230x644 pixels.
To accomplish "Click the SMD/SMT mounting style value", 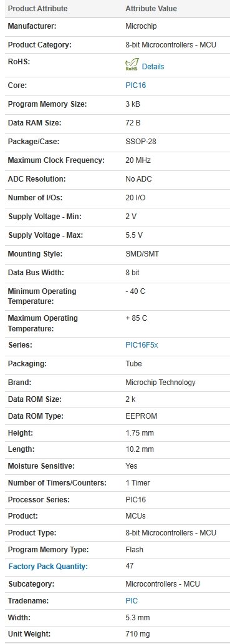I will tap(142, 254).
